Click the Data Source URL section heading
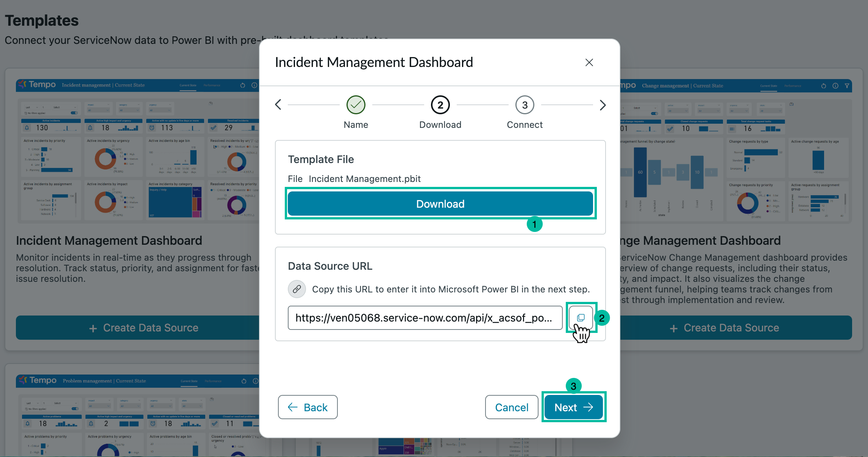 coord(330,266)
